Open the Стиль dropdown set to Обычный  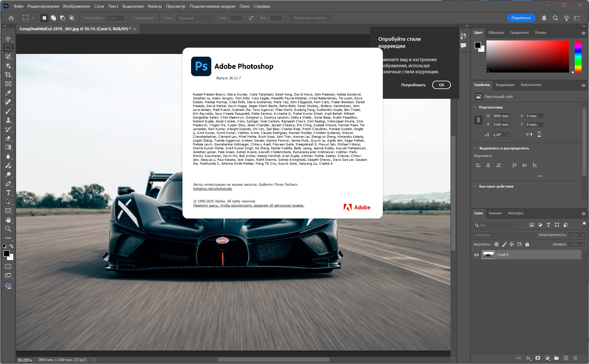coord(195,18)
